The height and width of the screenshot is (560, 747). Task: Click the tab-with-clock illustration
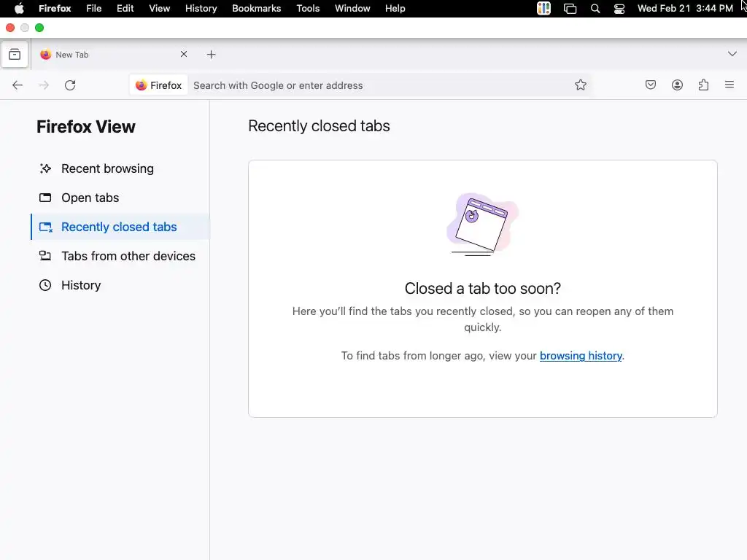(483, 225)
